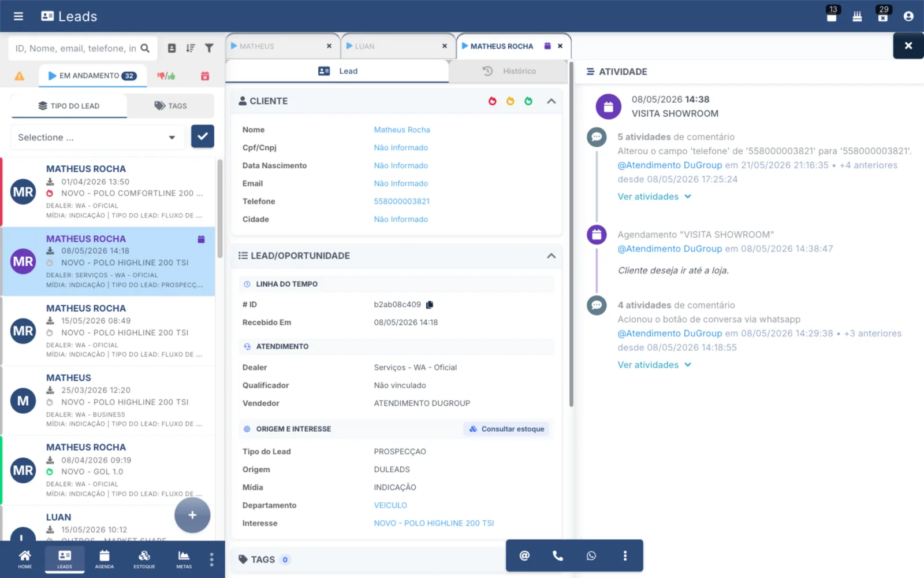Show leads with warning triangle alerts

pos(20,76)
